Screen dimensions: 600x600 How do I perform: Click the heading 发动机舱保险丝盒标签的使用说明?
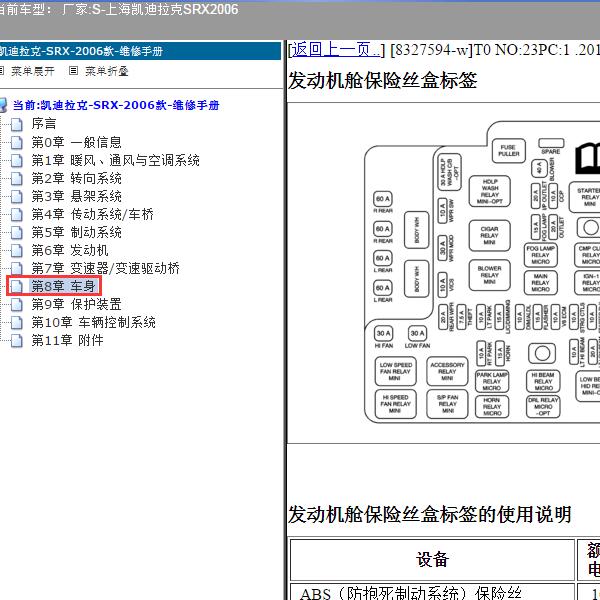pyautogui.click(x=429, y=514)
